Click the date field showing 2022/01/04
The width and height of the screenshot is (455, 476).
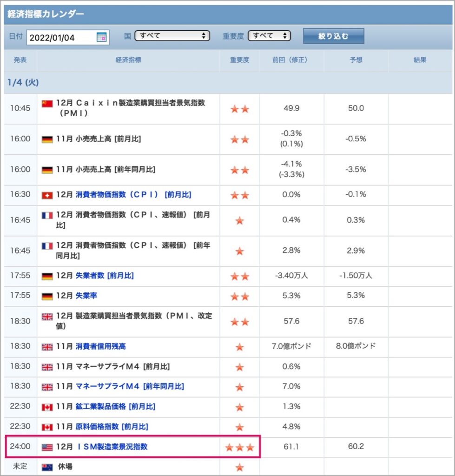click(x=68, y=37)
